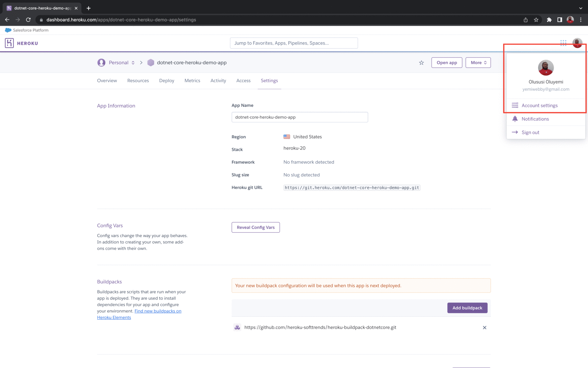This screenshot has width=588, height=368.
Task: Switch to the Metrics tab
Action: click(x=192, y=81)
